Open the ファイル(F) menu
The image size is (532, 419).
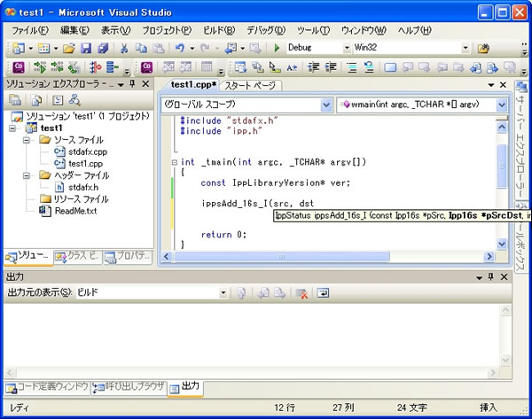[30, 30]
